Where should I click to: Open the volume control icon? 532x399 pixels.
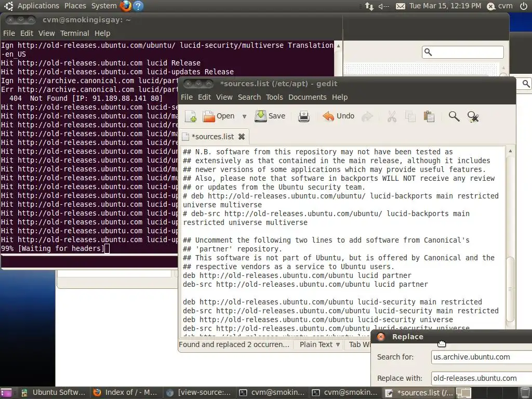pos(383,6)
